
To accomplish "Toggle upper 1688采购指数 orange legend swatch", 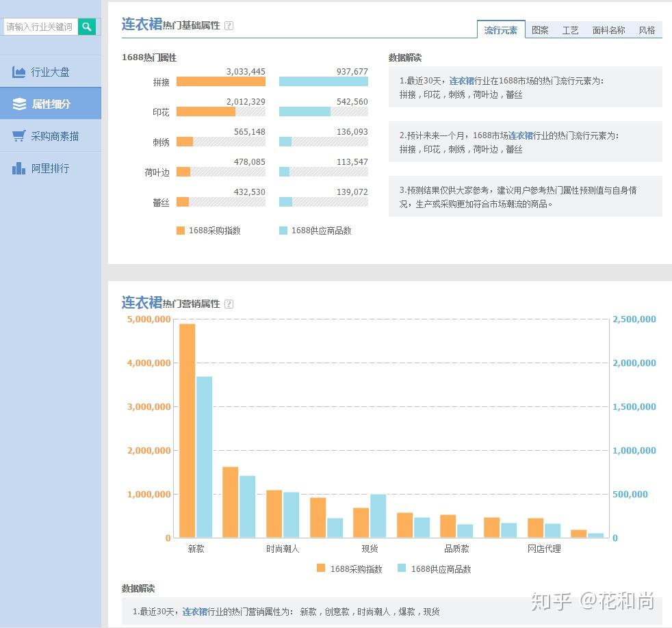I will pos(181,231).
